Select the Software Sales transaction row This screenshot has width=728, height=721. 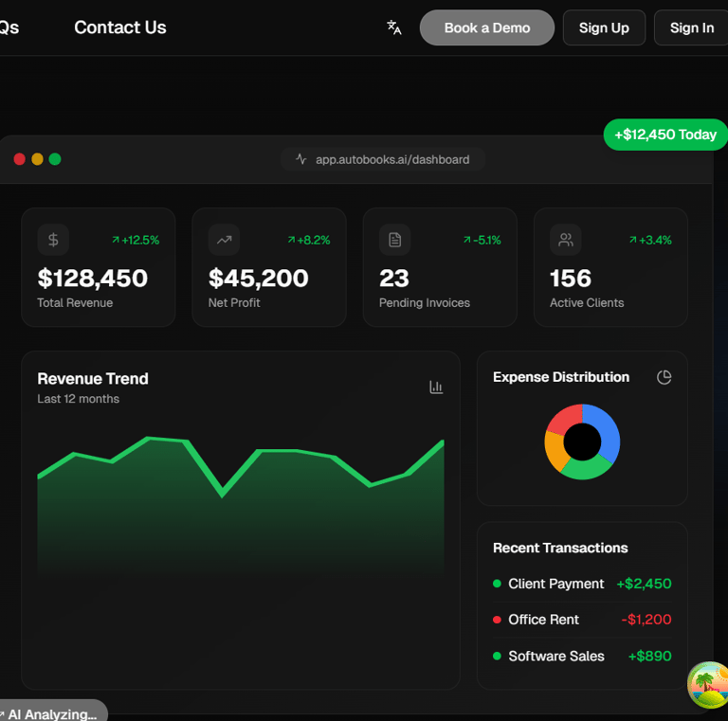pos(582,656)
